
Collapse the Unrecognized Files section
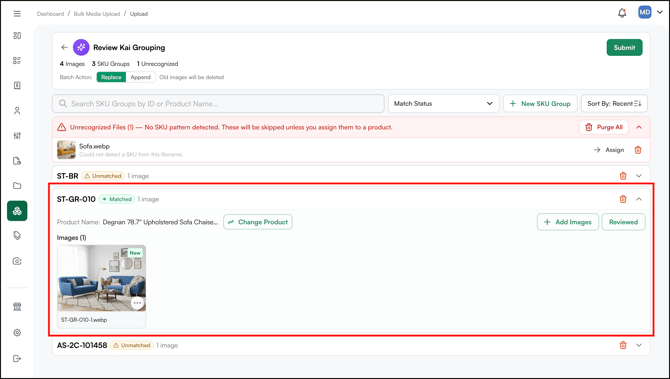coord(639,127)
